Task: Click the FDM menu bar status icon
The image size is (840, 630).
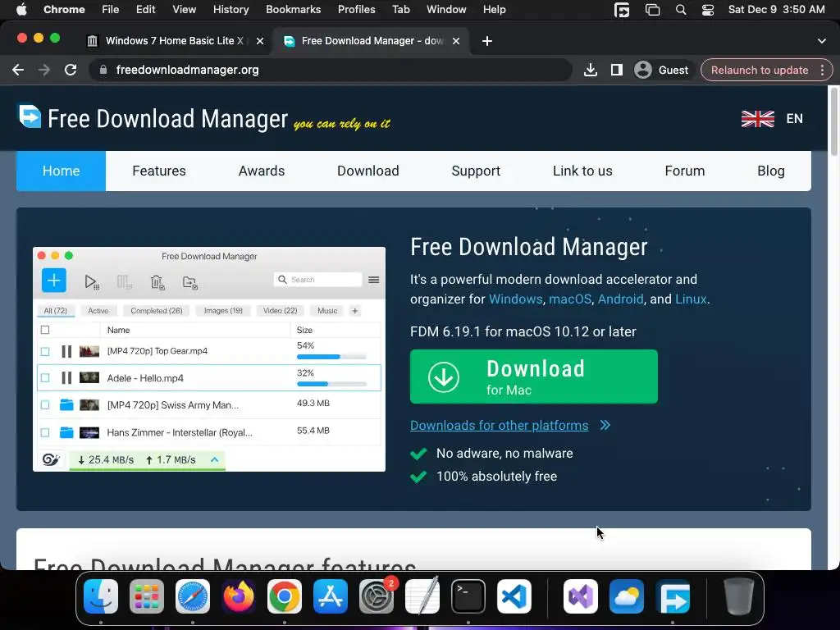Action: (622, 10)
